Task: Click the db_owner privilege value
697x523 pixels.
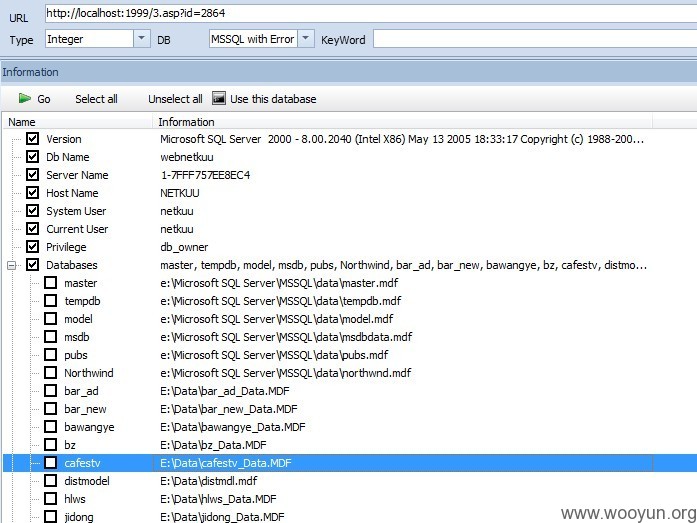Action: tap(184, 247)
